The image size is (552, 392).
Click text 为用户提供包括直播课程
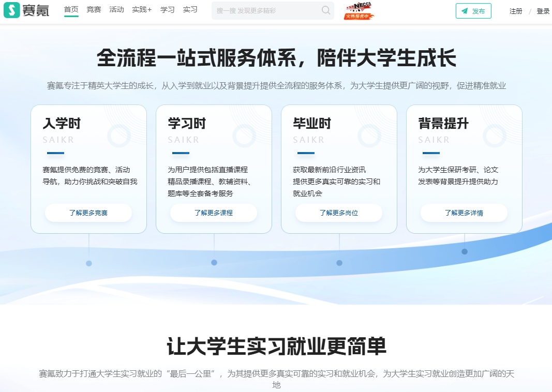point(207,170)
